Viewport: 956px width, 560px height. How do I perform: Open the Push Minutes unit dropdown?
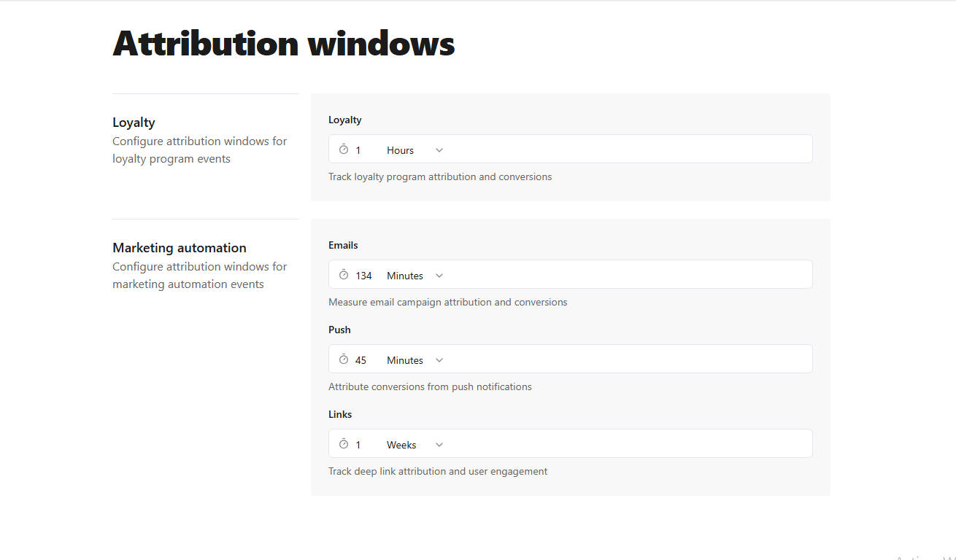coord(416,359)
